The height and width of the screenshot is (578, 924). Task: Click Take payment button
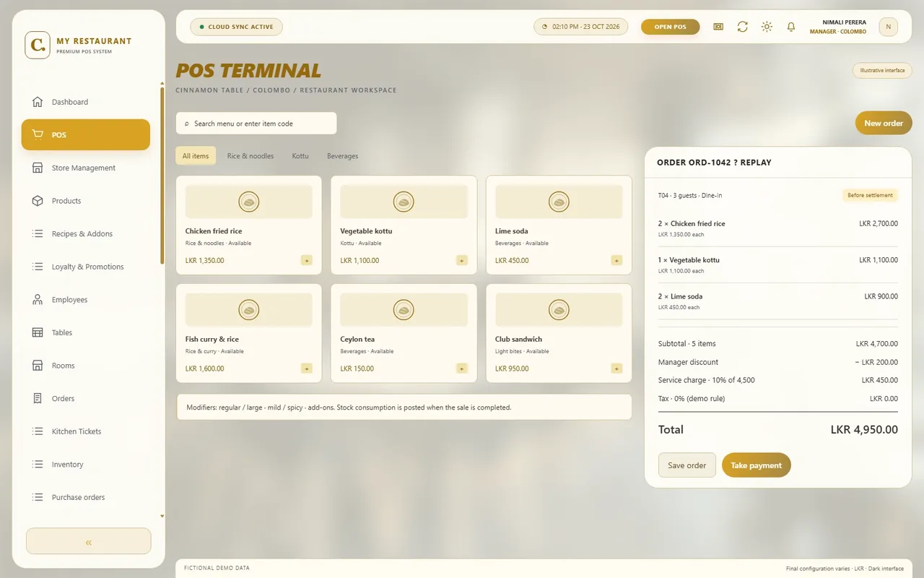point(757,465)
